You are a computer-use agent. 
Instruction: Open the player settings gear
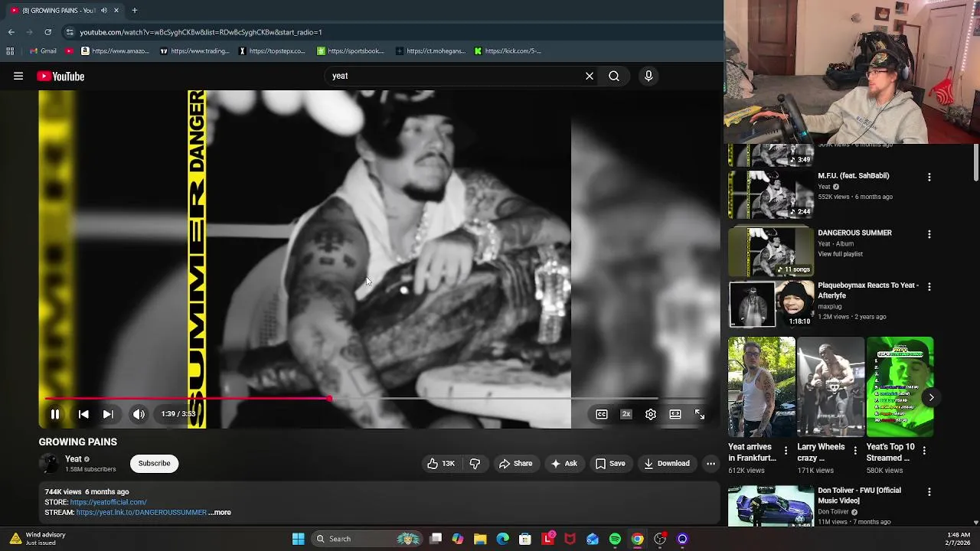[651, 414]
